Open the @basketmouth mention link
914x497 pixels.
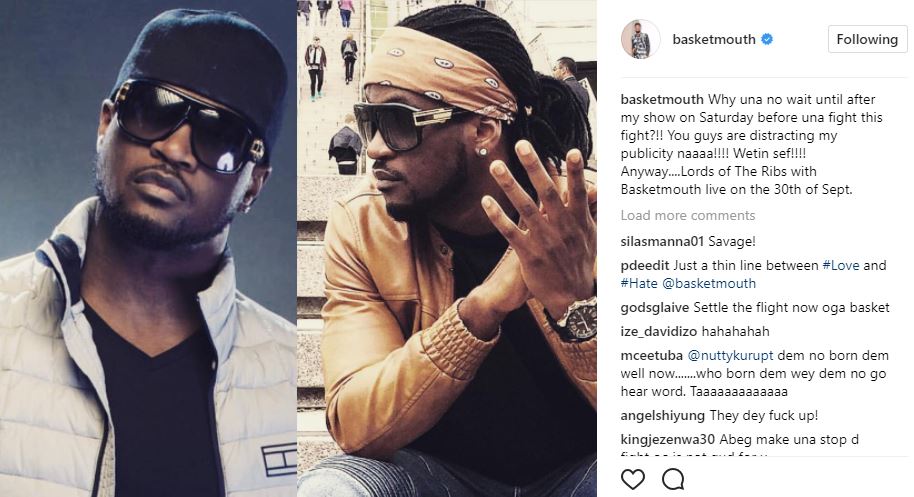coord(709,283)
